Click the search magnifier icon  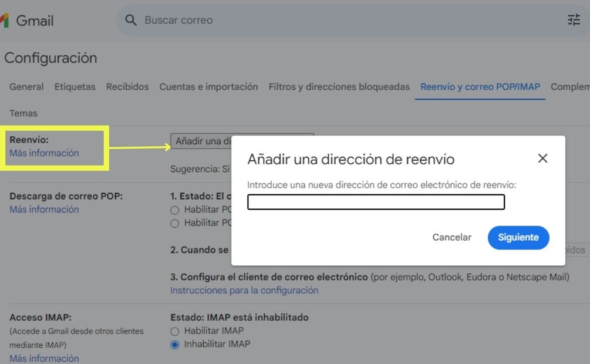(x=130, y=20)
